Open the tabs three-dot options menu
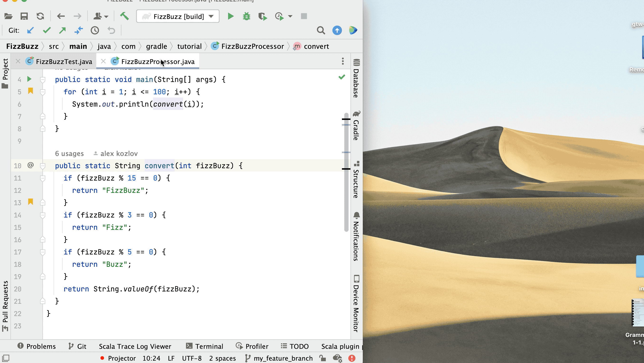This screenshot has width=644, height=363. coord(343,61)
